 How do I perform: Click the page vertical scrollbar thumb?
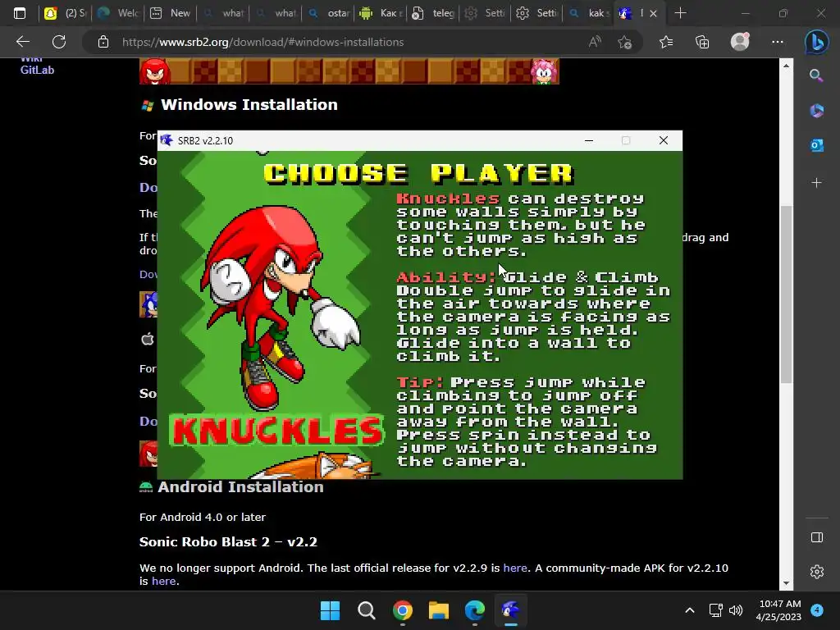point(786,294)
